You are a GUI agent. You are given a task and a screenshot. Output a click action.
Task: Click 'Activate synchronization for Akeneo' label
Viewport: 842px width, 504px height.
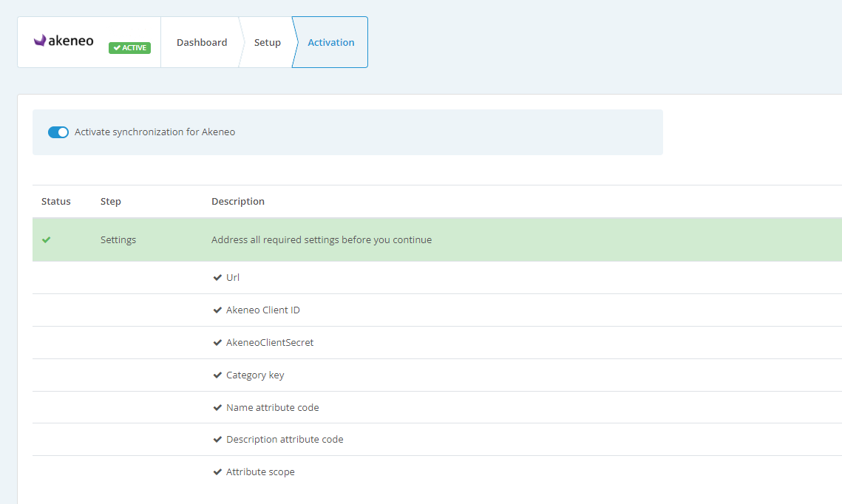pyautogui.click(x=155, y=132)
